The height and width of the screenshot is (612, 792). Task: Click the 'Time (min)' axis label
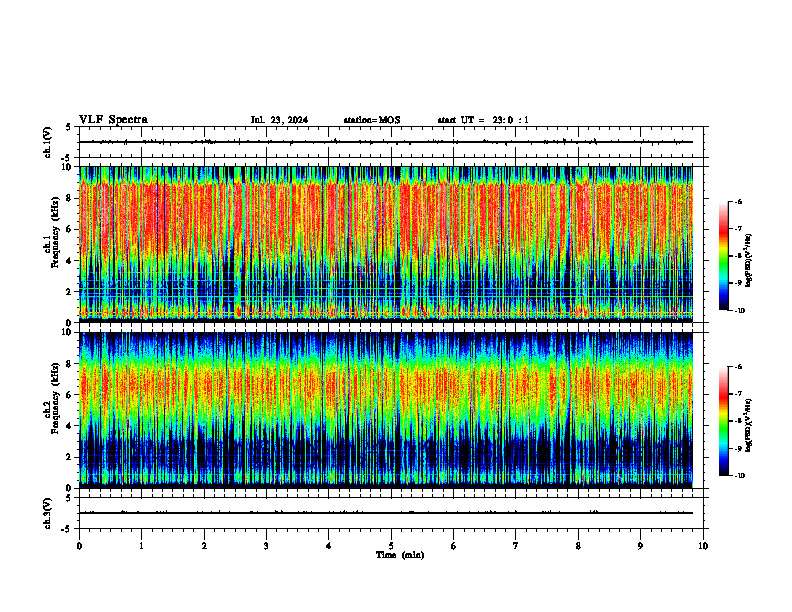[400, 555]
